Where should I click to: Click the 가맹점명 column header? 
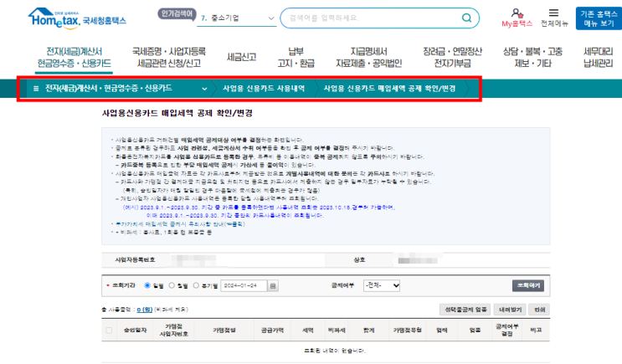coord(224,330)
